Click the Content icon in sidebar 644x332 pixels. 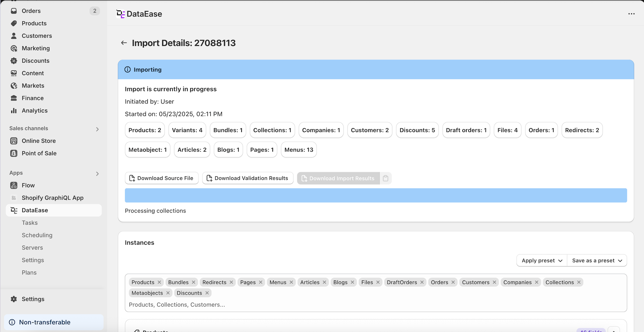click(14, 73)
